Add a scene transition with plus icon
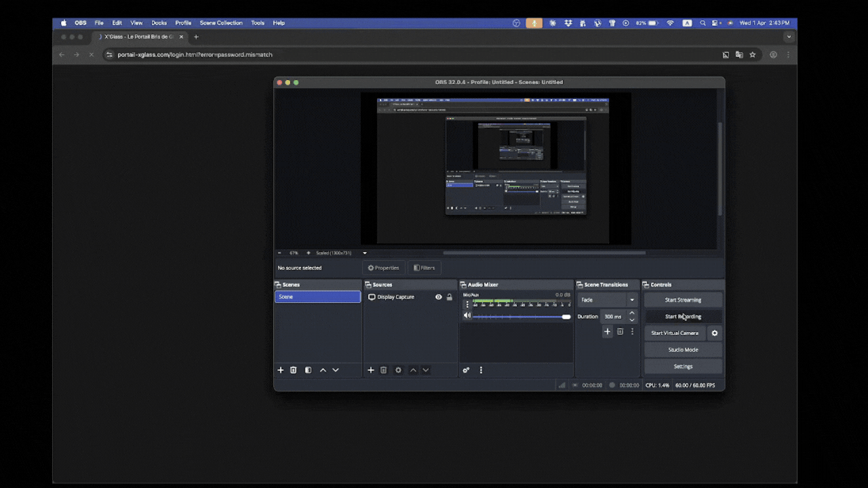Screen dimensions: 868x488 click(x=607, y=331)
